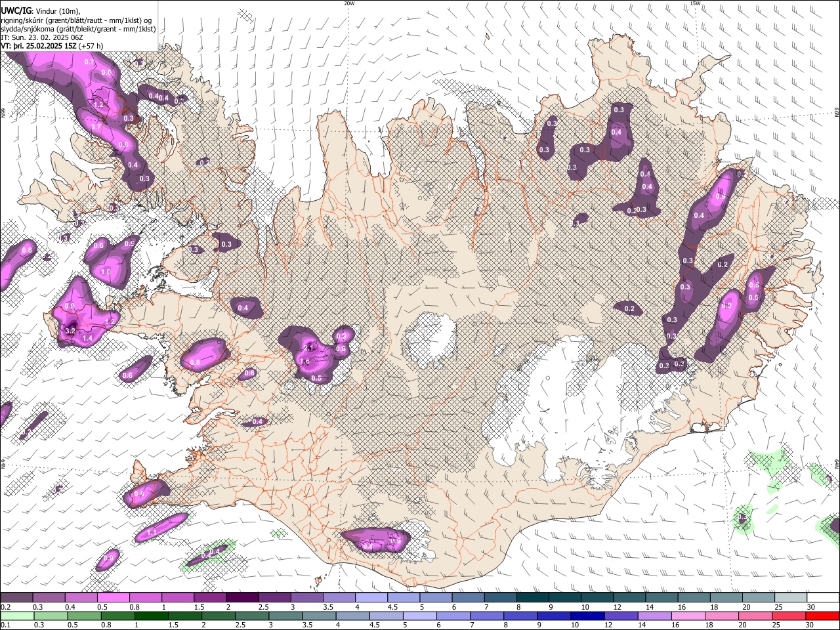Click the 1.6 precipitation value on the map
Viewport: 840px width, 630px height.
304,362
